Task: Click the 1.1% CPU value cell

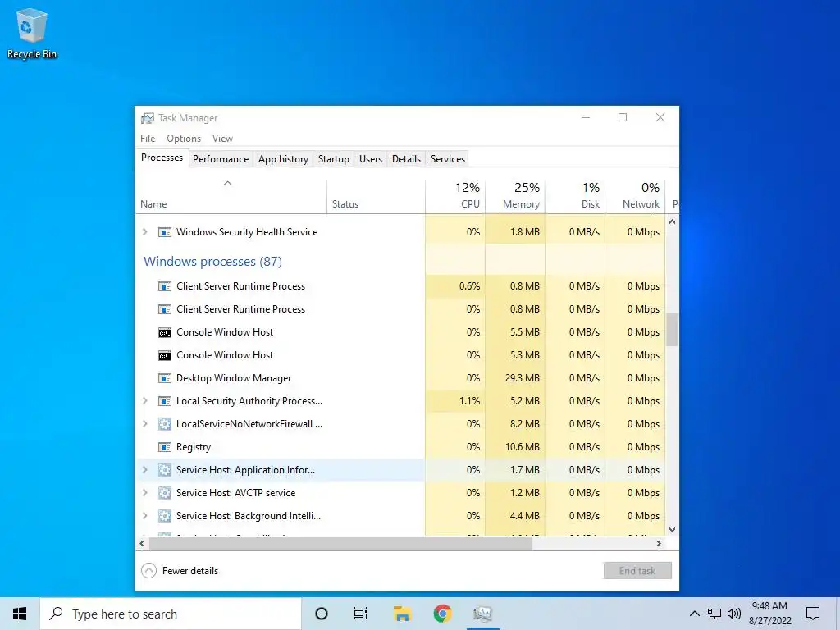Action: click(x=455, y=400)
